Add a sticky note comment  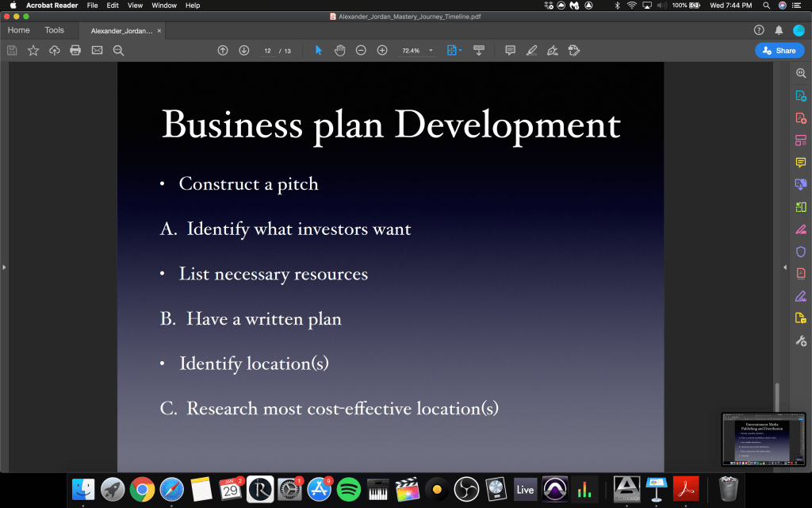pos(510,50)
